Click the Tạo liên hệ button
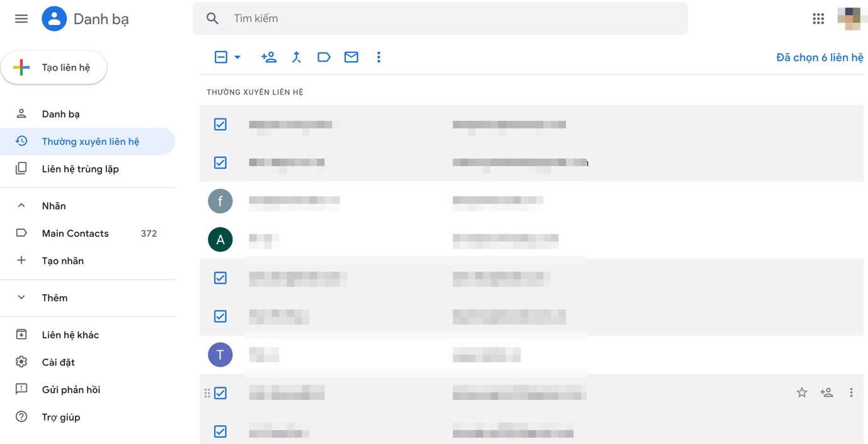Screen dimensions: 868x444 (x=54, y=67)
